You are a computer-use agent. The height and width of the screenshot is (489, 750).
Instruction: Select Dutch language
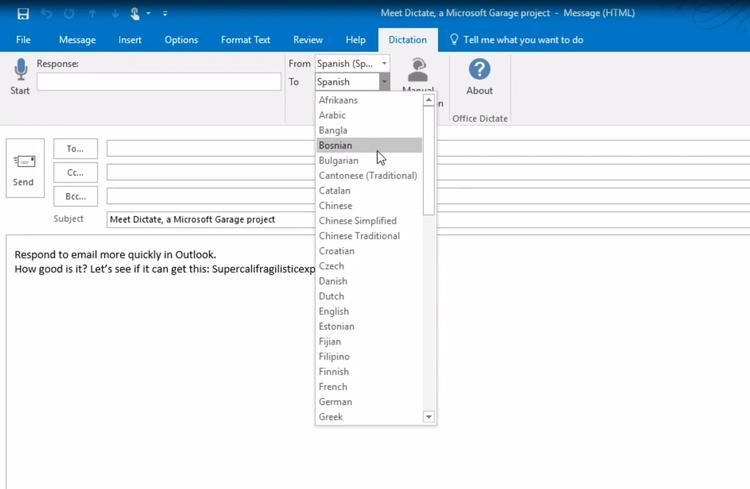click(369, 296)
